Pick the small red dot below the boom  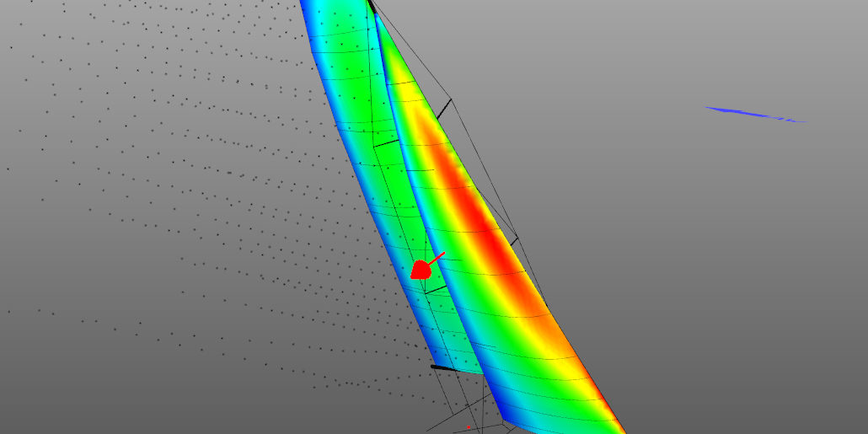pos(469,427)
